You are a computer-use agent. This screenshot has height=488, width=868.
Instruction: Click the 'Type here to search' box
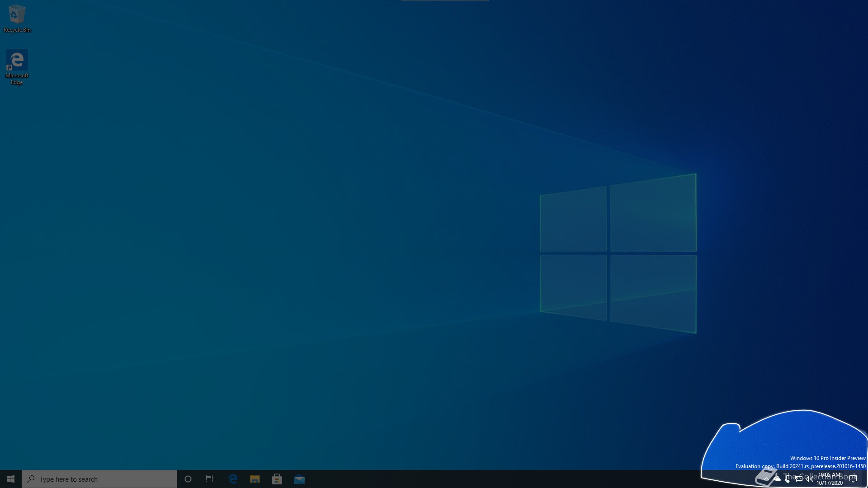(x=99, y=479)
